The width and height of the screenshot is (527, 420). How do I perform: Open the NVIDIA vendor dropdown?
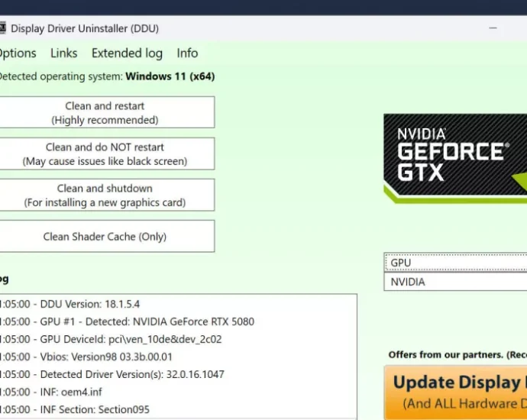455,282
